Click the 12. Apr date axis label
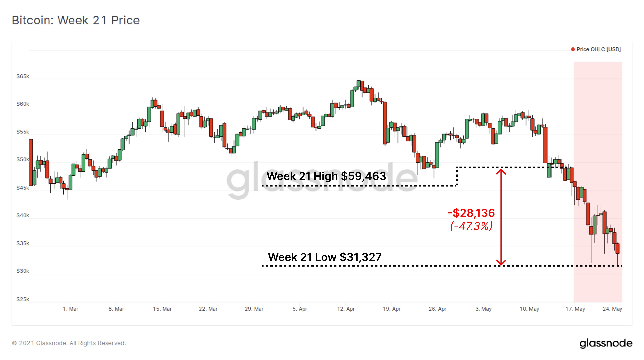 346,309
